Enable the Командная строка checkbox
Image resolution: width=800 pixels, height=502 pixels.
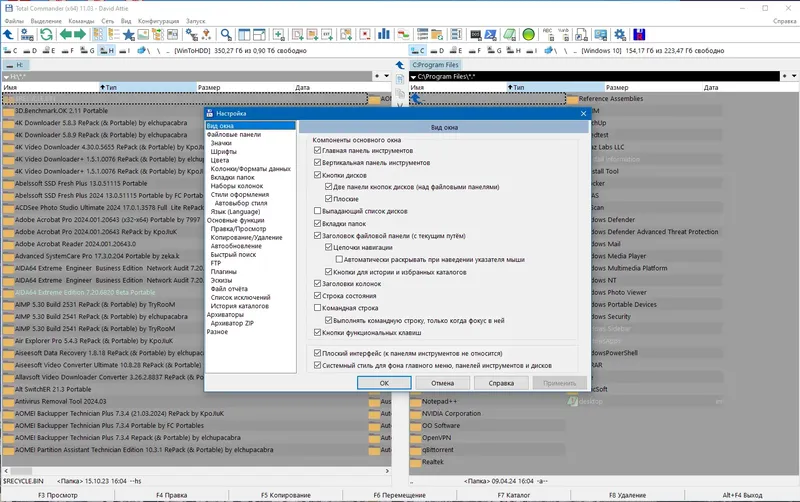(x=317, y=308)
